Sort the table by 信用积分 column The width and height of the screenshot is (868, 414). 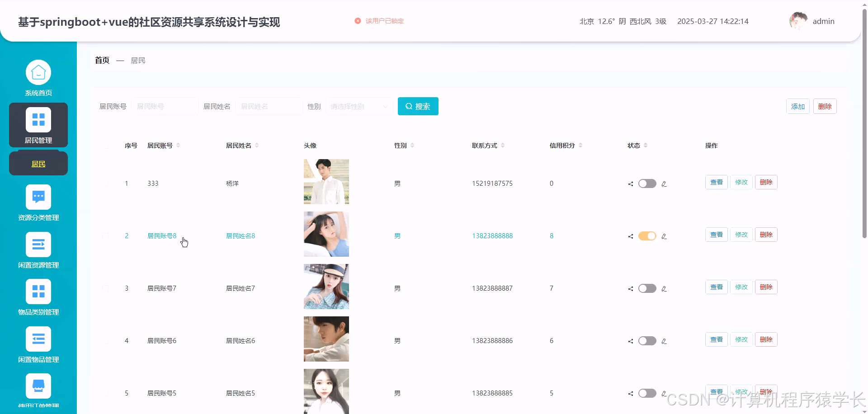[580, 145]
